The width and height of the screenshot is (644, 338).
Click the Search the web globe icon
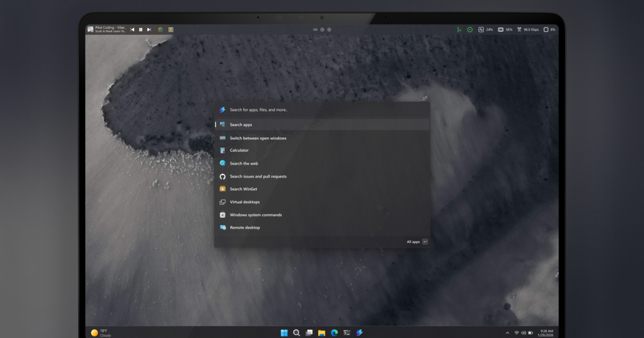point(223,163)
